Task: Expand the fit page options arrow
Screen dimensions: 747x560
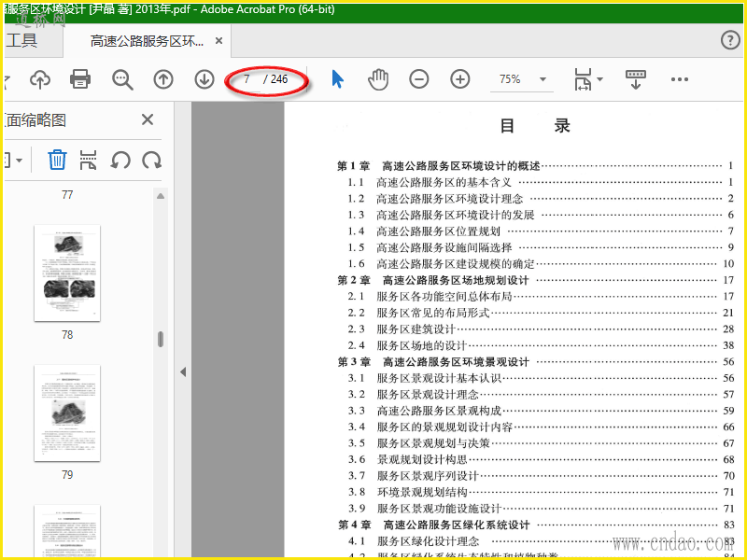Action: pos(599,79)
